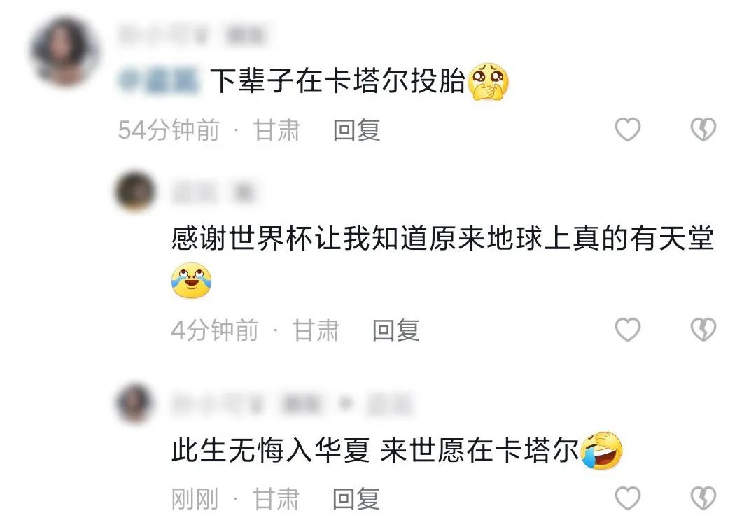Open the second commenter's blurred username
Viewport: 756px width, 532px height.
(x=213, y=192)
